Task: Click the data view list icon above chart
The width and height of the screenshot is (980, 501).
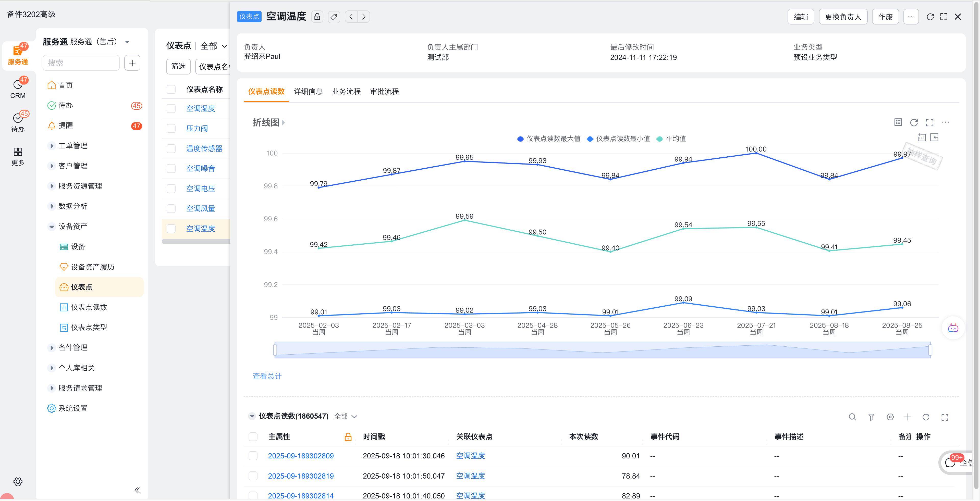Action: pyautogui.click(x=898, y=122)
